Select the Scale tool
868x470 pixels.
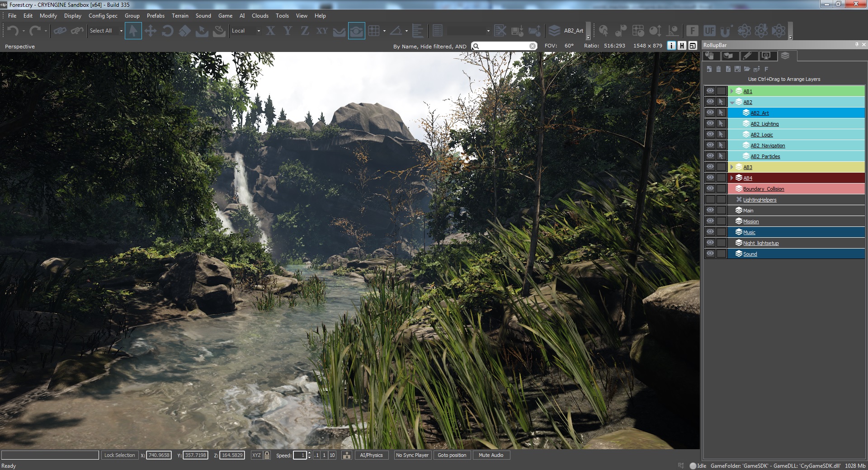tap(184, 31)
